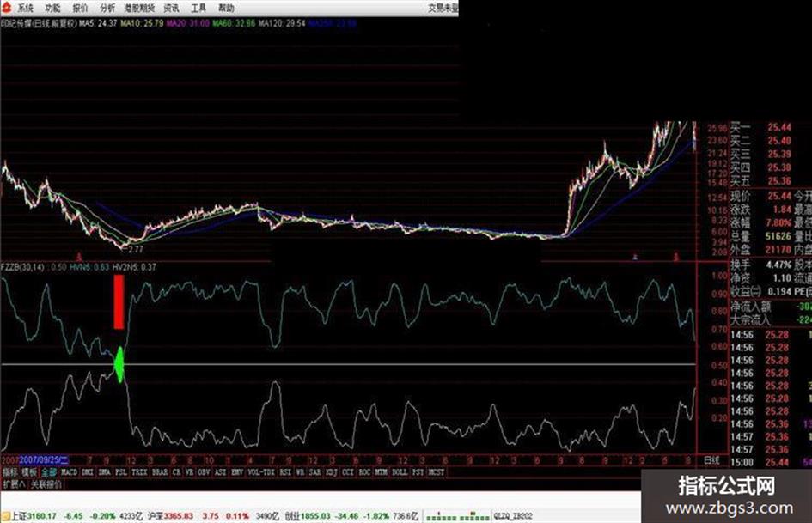
Task: Open the 帮助 menu
Action: 226,8
